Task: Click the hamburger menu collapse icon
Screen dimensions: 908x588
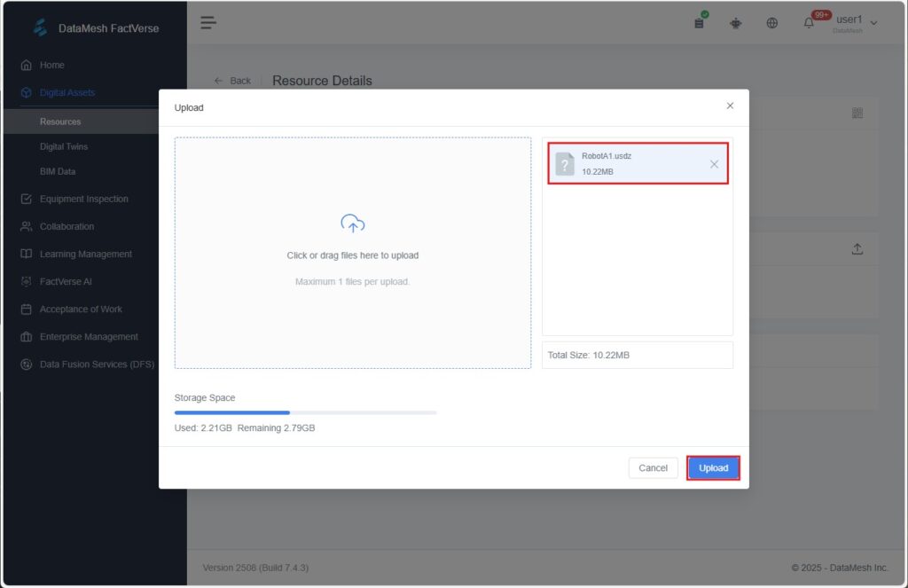Action: pos(208,23)
